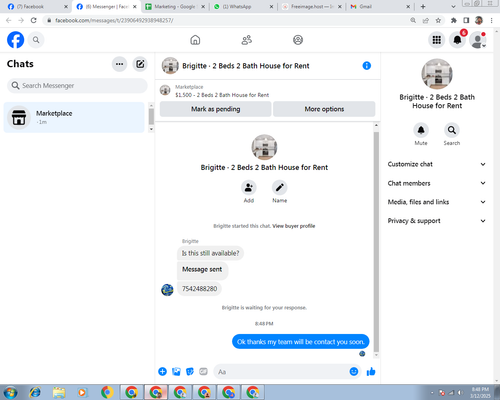Expand Customize chat section
The height and width of the screenshot is (400, 500).
pyautogui.click(x=437, y=164)
